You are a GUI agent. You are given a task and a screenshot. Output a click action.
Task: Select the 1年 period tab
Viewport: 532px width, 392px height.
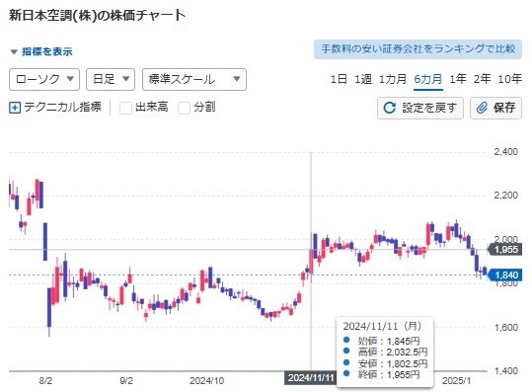[x=458, y=79]
